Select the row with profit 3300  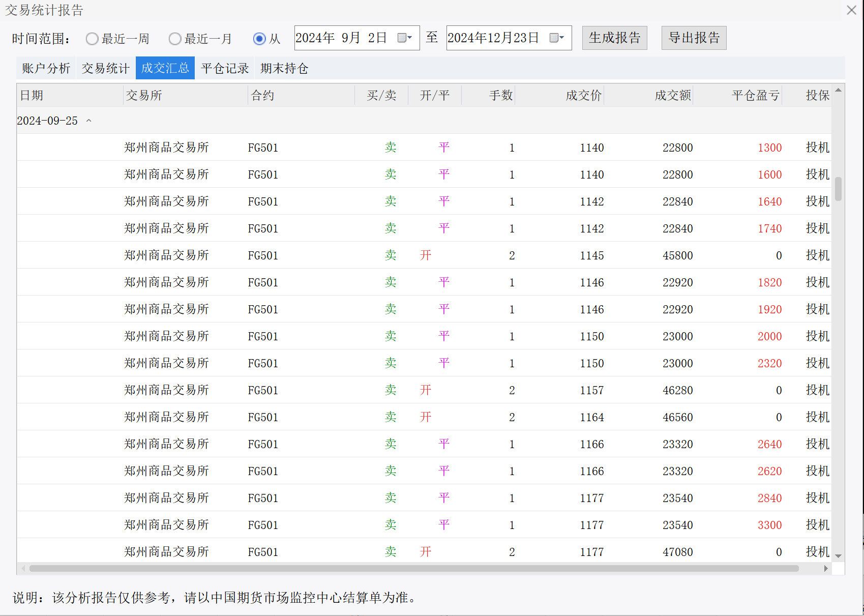click(424, 525)
